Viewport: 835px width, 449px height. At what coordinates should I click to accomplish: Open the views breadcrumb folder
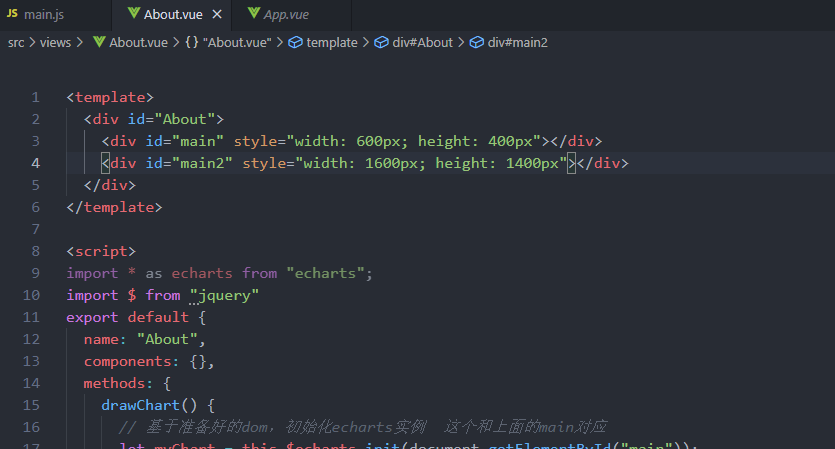pos(55,43)
